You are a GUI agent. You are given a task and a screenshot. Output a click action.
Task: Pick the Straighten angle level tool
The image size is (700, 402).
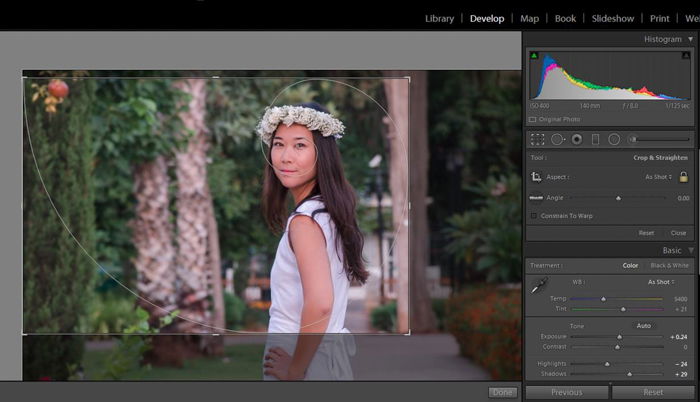coord(536,197)
